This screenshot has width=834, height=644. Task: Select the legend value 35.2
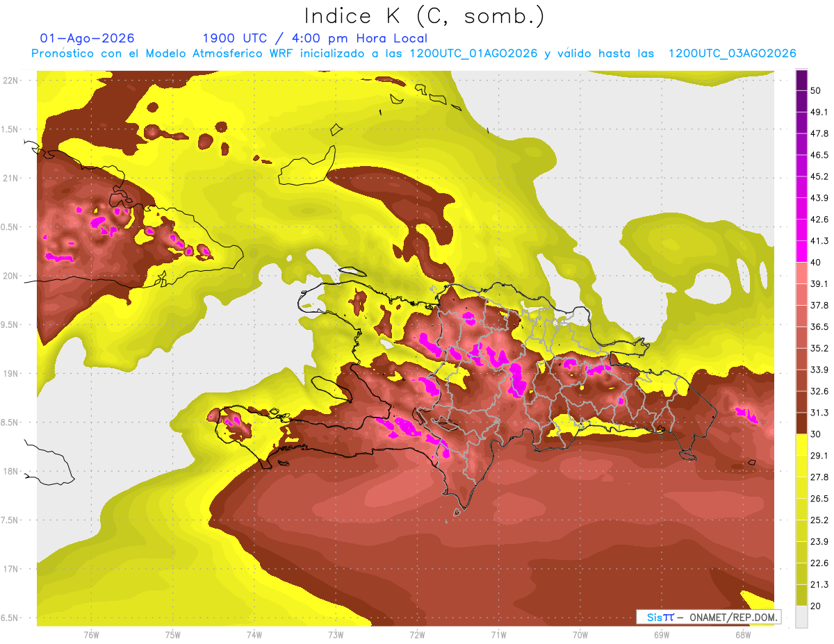pos(819,348)
